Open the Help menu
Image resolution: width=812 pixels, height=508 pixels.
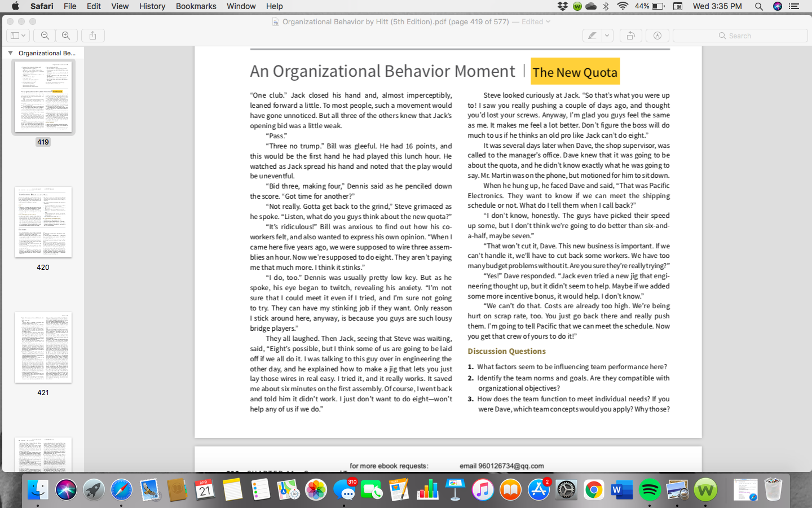point(274,6)
